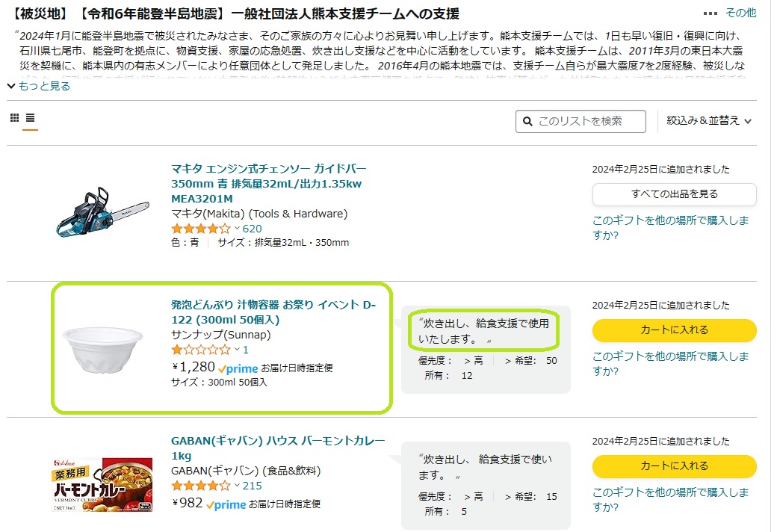This screenshot has width=777, height=532.
Task: Click the このリストを検索 search field
Action: [x=581, y=122]
